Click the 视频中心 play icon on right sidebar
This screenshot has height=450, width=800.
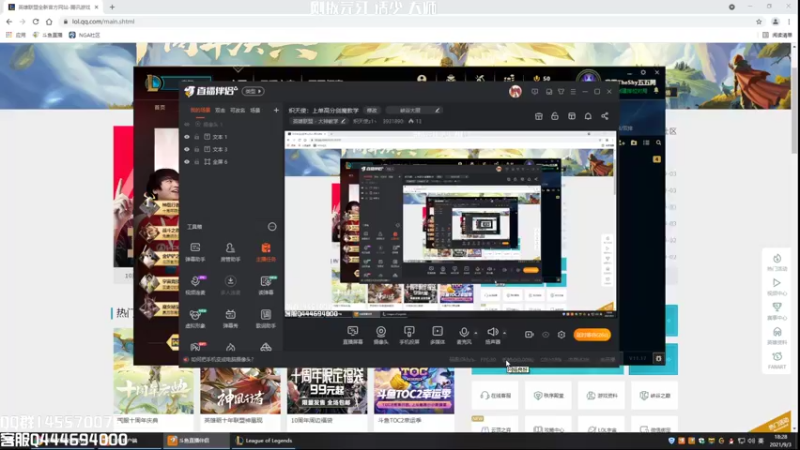(777, 286)
